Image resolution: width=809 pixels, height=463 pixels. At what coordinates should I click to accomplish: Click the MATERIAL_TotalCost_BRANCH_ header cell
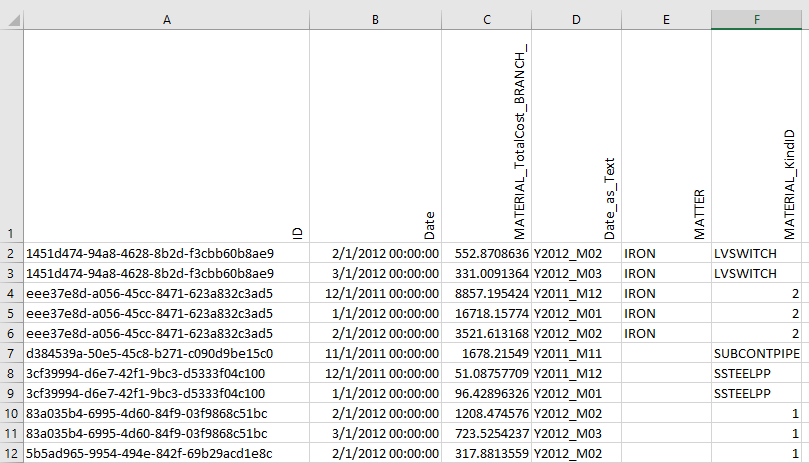tap(486, 136)
